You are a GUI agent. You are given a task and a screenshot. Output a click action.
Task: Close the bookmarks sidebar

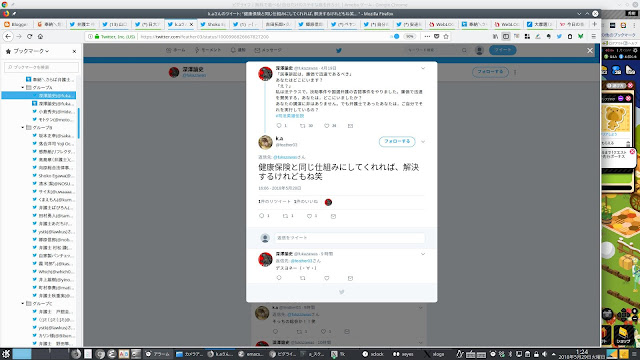tap(74, 51)
